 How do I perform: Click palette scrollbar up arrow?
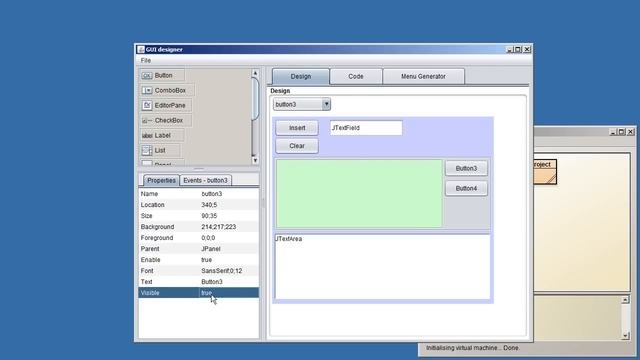(255, 73)
